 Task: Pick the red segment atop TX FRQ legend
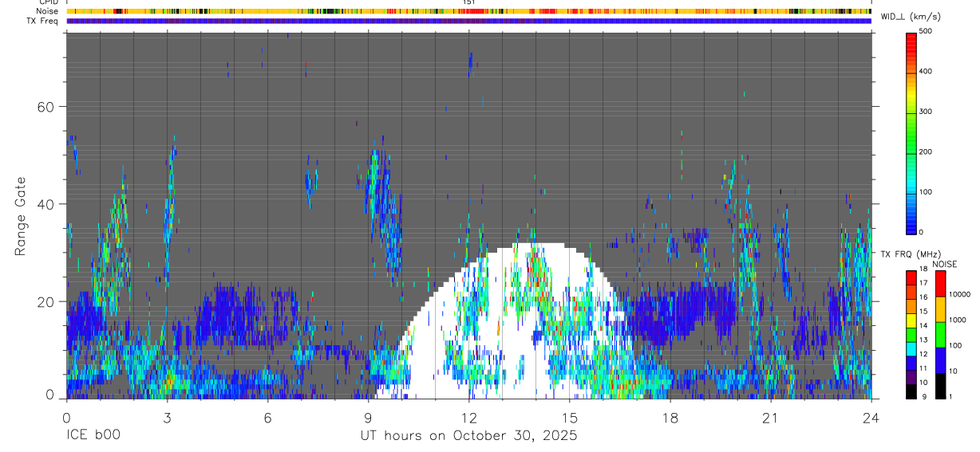coord(911,277)
